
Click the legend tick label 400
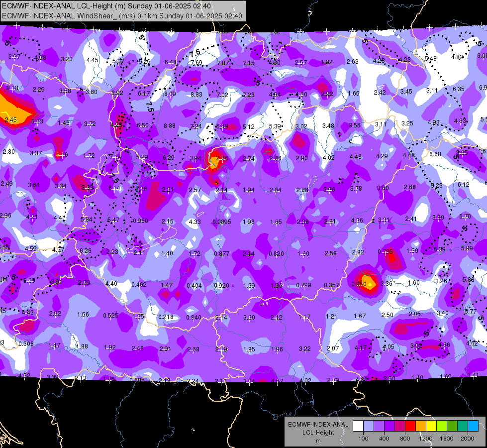coord(384,439)
